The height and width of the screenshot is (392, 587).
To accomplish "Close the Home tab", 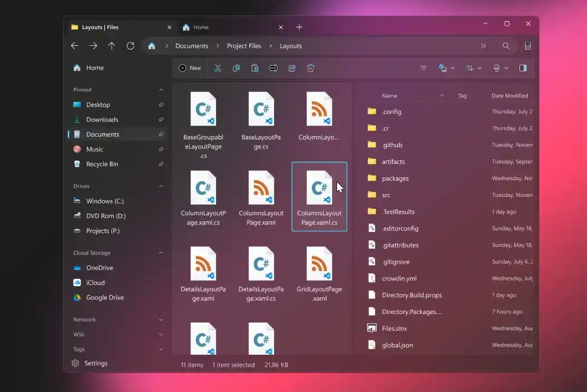I will click(281, 27).
